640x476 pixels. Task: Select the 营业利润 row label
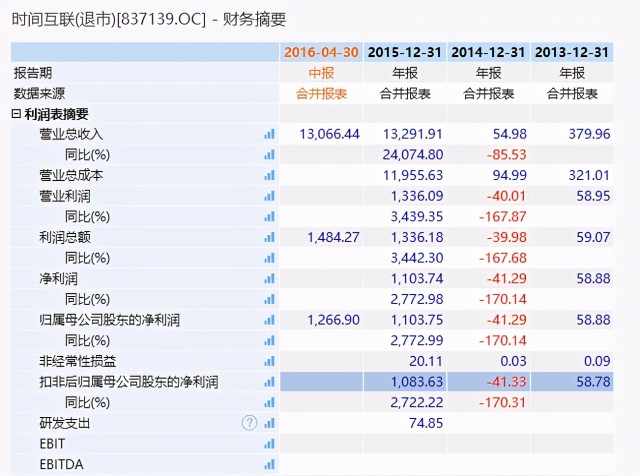click(x=65, y=196)
